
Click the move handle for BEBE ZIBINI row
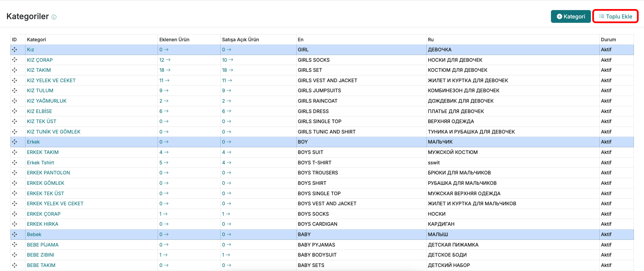[x=14, y=255]
